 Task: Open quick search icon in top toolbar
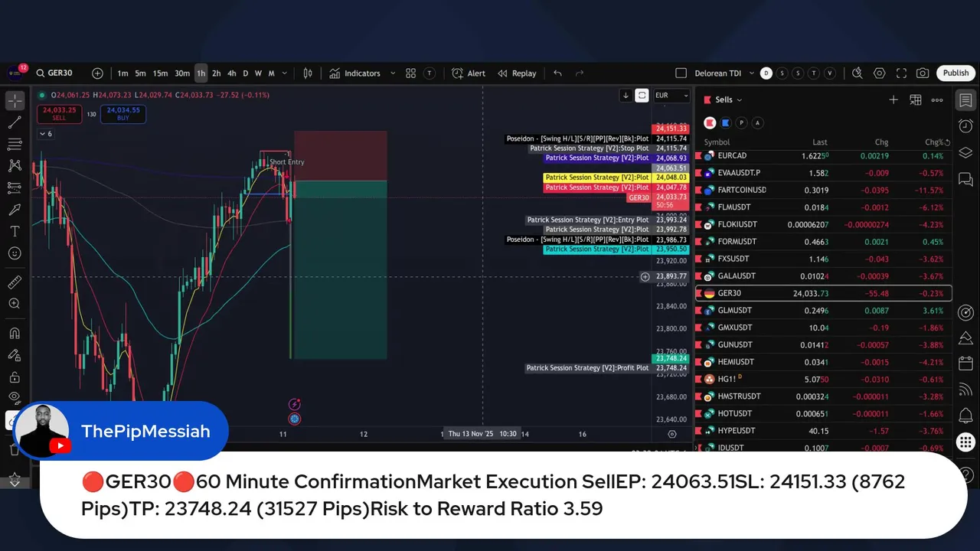tap(857, 73)
